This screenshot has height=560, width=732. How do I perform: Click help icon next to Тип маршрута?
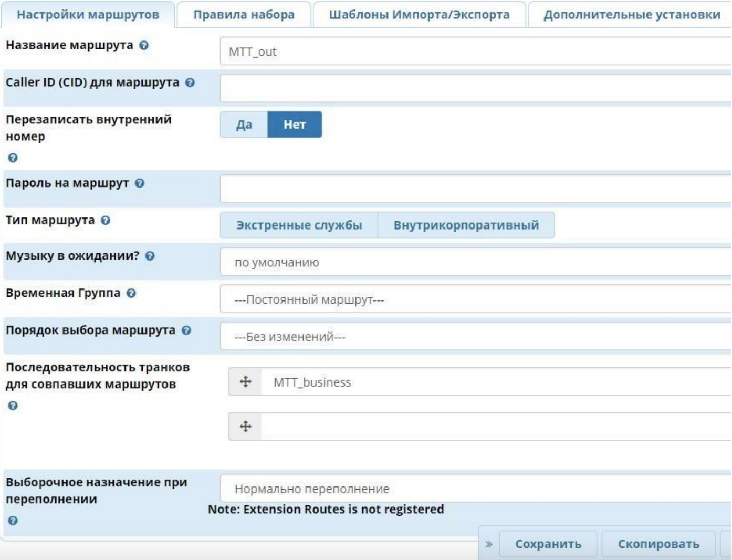pos(106,221)
